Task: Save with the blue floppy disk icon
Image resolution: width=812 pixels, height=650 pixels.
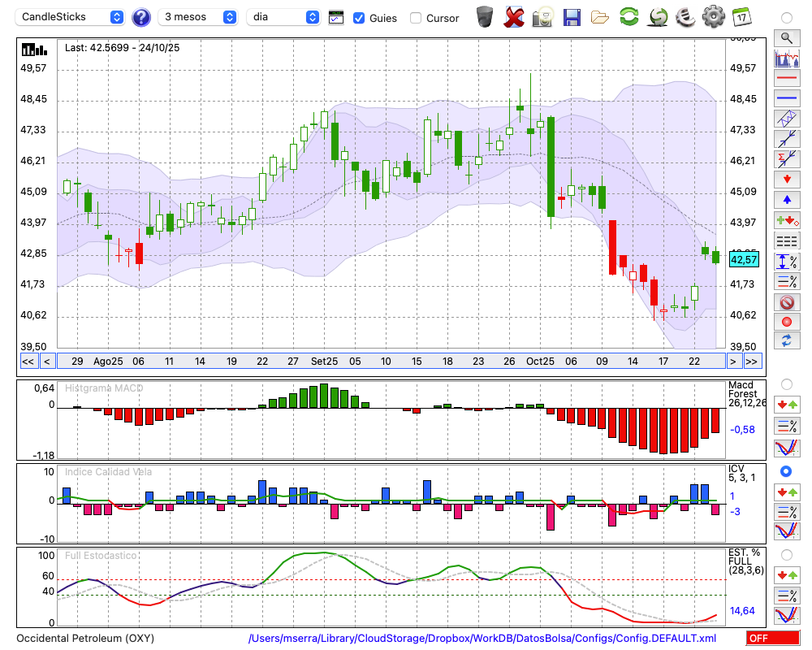Action: (x=572, y=17)
